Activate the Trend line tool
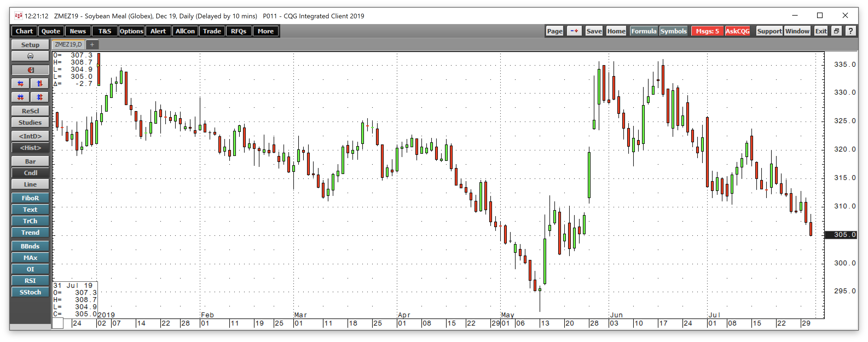 [30, 233]
